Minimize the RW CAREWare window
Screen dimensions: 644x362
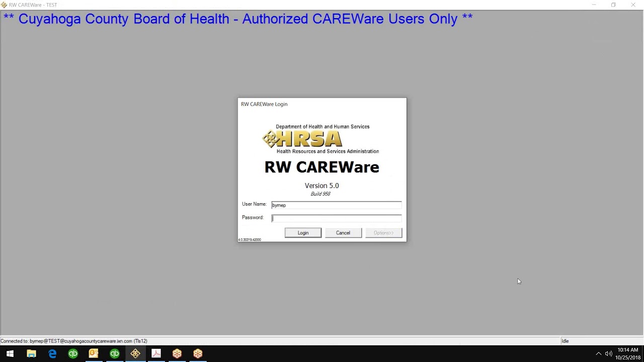[x=594, y=5]
